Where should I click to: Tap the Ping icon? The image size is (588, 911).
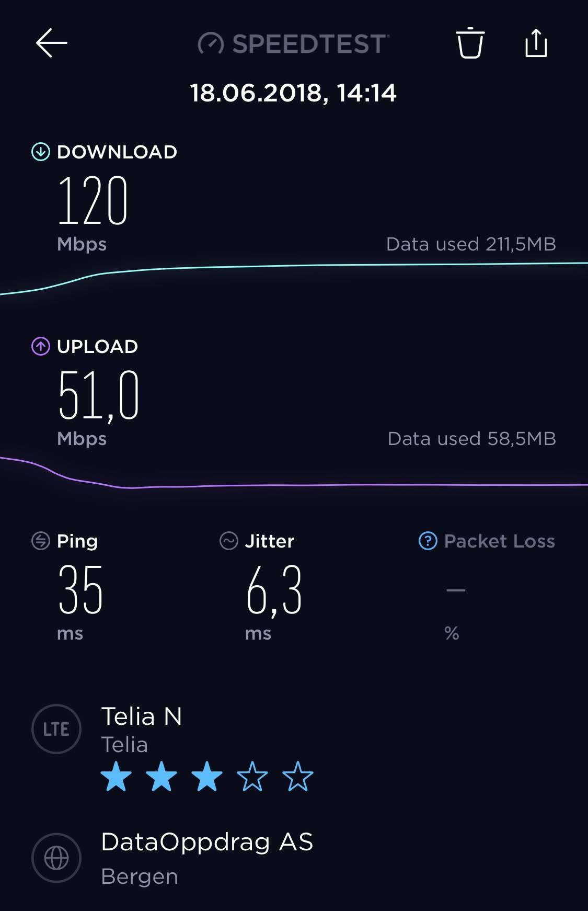pos(41,541)
